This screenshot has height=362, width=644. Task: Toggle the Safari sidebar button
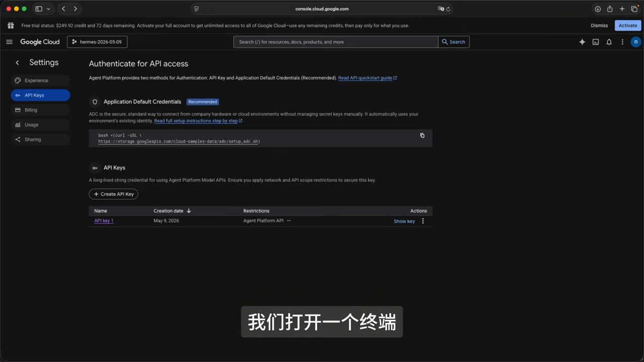coord(39,9)
